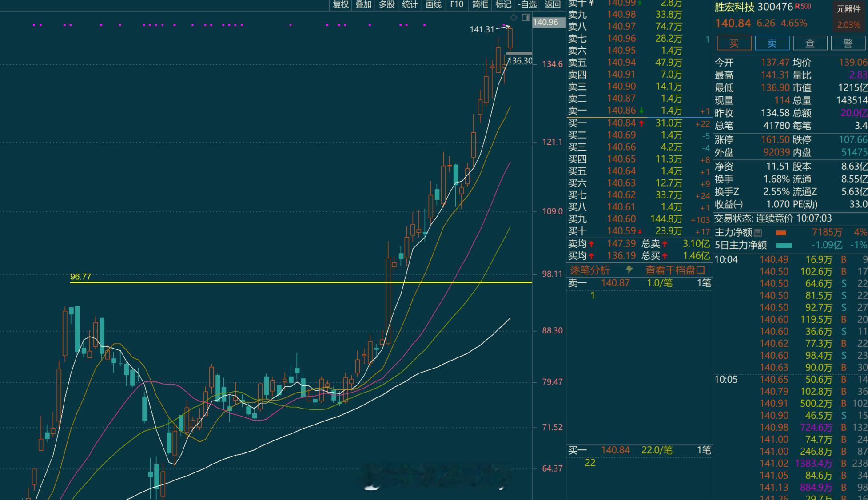Click the 返回 back button

pyautogui.click(x=553, y=5)
